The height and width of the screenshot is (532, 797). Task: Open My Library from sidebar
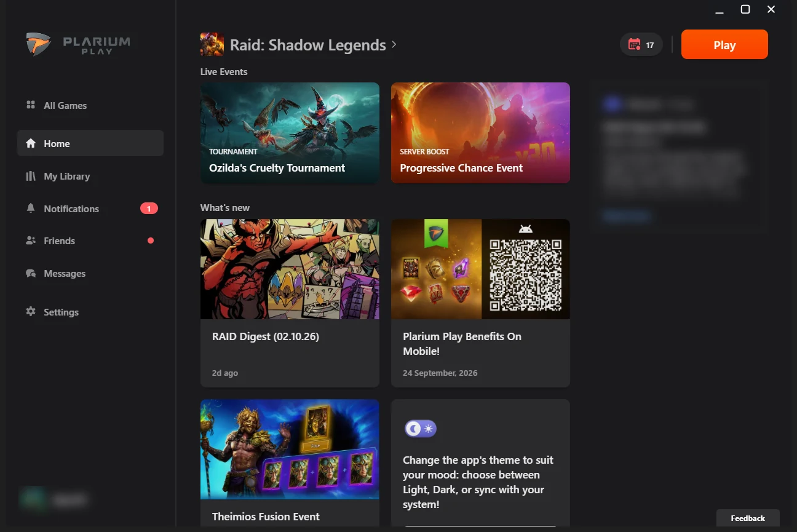pos(67,176)
